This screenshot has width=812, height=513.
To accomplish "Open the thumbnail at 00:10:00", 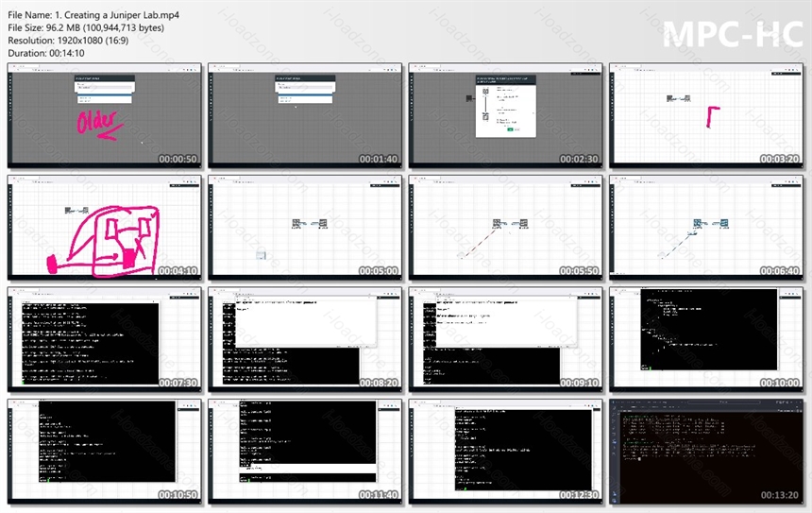I will 706,339.
